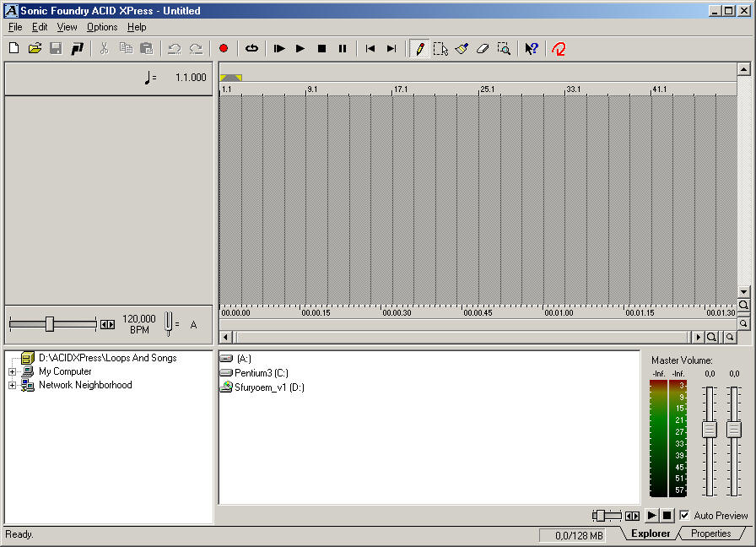
Task: Select My Computer in the folder tree
Action: (x=65, y=371)
